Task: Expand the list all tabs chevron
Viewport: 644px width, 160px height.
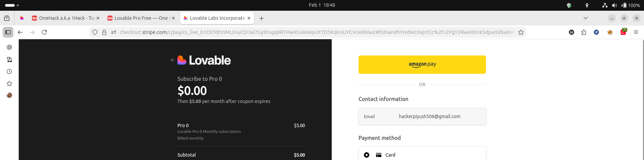Action: pyautogui.click(x=586, y=18)
